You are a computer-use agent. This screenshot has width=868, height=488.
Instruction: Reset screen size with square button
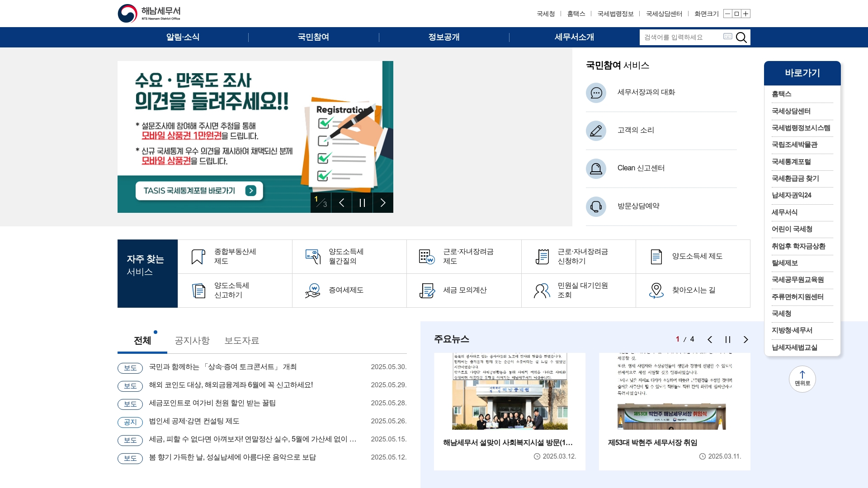[736, 14]
